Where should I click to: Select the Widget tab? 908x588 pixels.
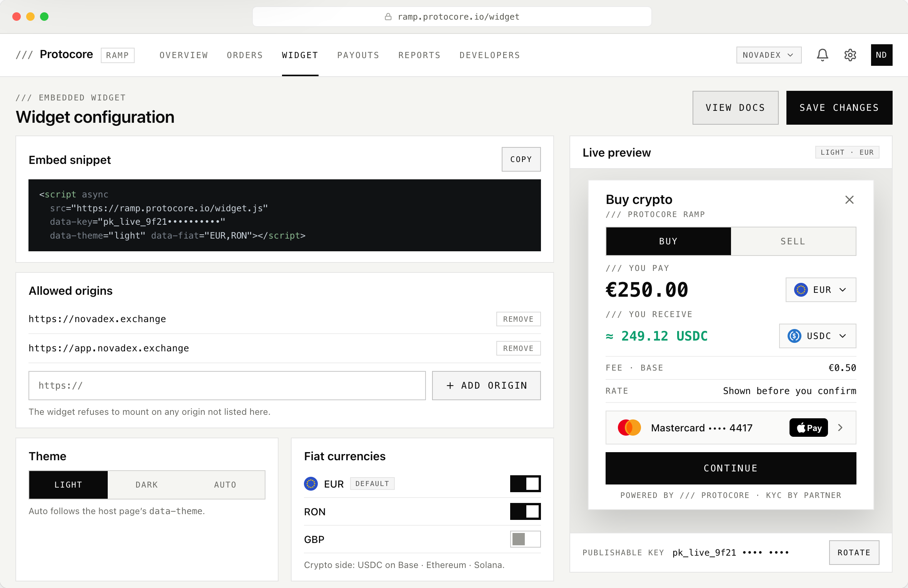point(300,55)
